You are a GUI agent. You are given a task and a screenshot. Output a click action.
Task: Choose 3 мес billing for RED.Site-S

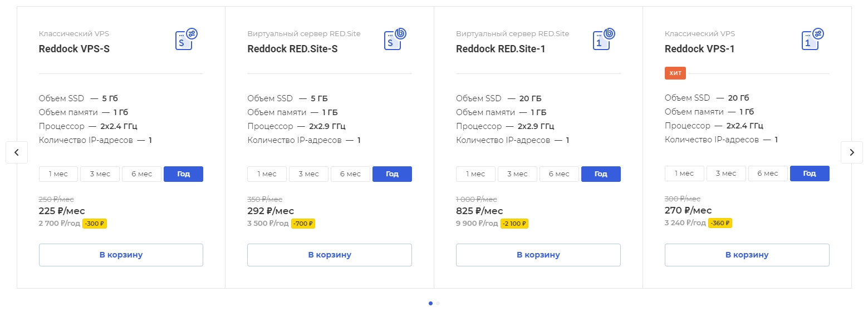(309, 174)
